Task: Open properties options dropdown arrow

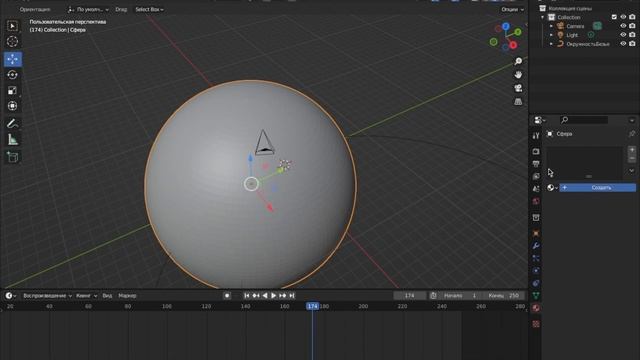Action: [x=632, y=120]
